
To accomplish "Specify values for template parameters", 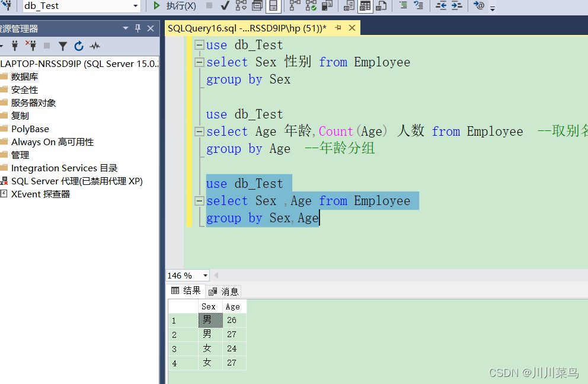I will (479, 5).
